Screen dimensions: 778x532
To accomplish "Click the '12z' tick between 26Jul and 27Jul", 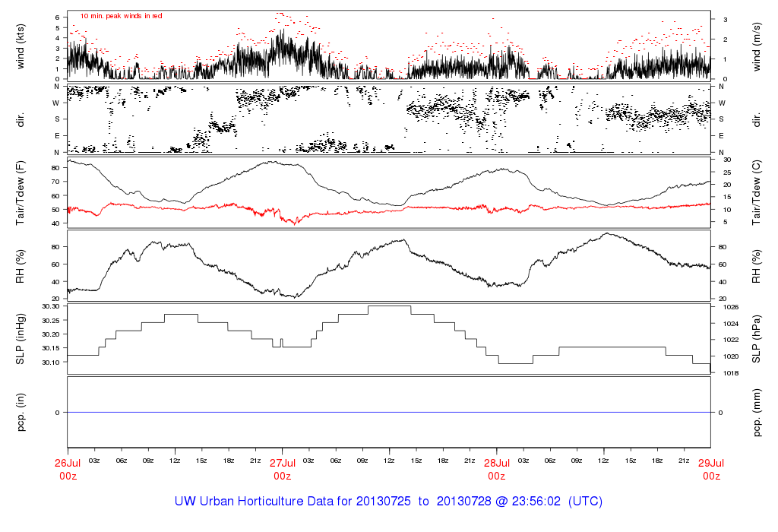I will tap(175, 461).
